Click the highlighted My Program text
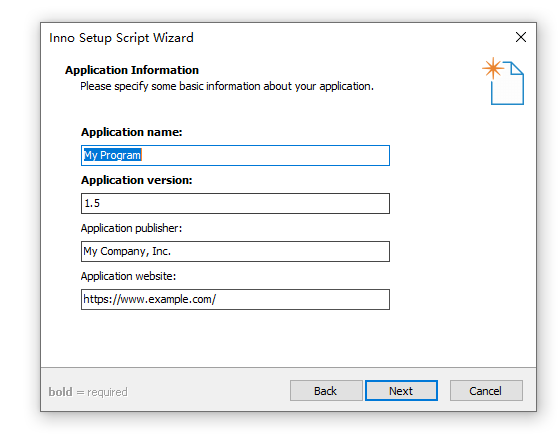This screenshot has height=435, width=559. pyautogui.click(x=112, y=155)
